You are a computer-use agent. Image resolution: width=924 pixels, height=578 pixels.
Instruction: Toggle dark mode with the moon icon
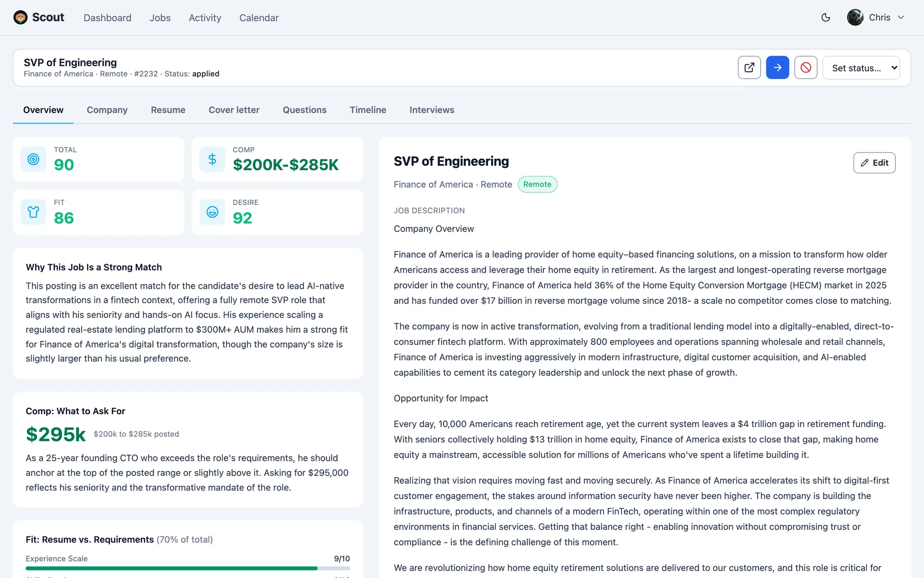click(826, 17)
